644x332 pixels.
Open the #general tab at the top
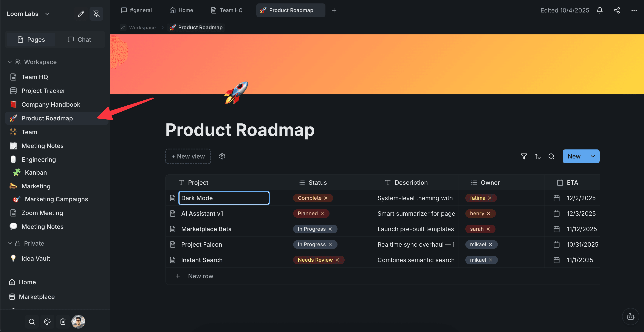click(136, 10)
